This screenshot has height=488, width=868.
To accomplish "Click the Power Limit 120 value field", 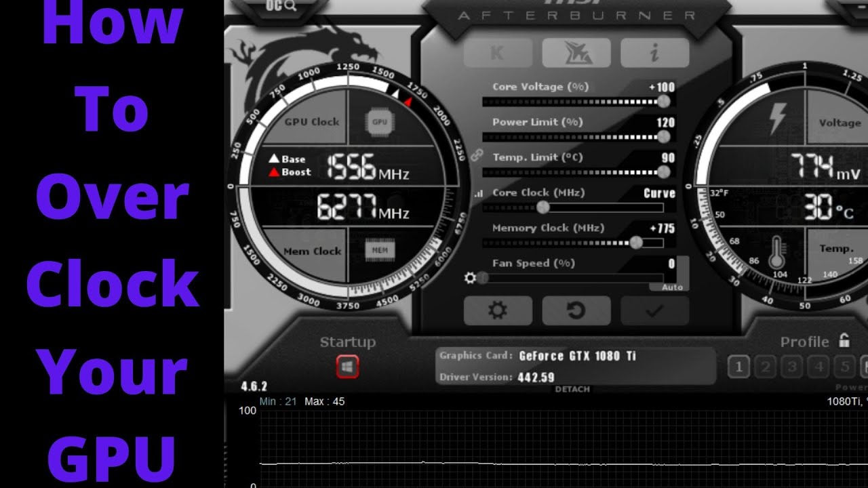I will point(666,123).
